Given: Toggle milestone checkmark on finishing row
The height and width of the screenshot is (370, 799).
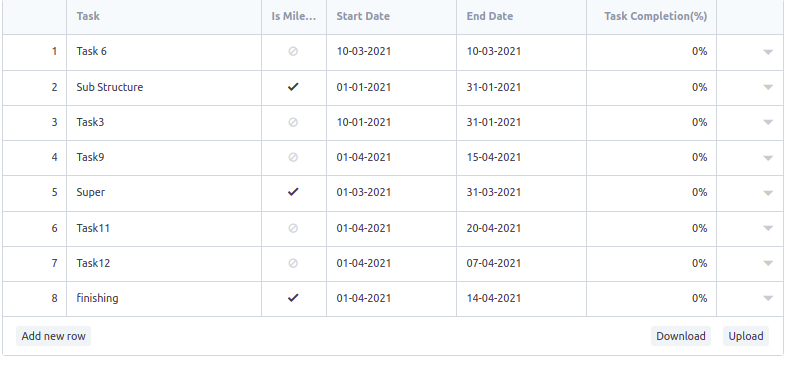Looking at the screenshot, I should tap(293, 298).
